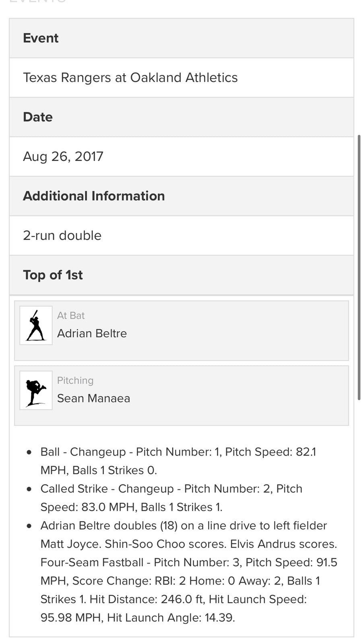Click the bullet beside the Ball pitch entry
The image size is (363, 644).
pos(29,452)
